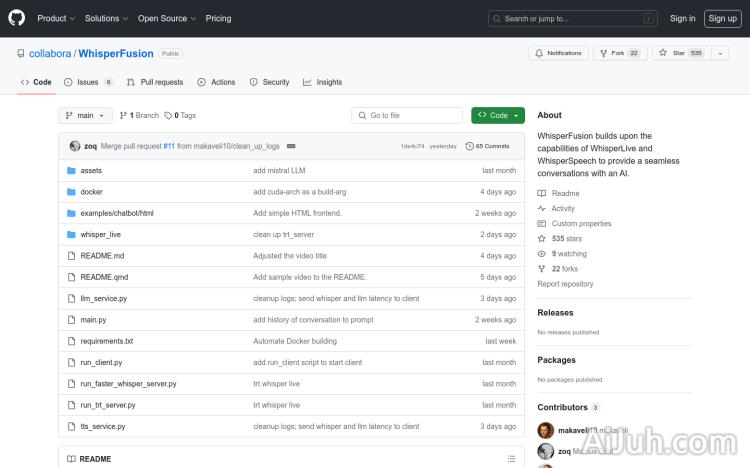
Task: Click the zoq commit author avatar
Action: point(75,146)
